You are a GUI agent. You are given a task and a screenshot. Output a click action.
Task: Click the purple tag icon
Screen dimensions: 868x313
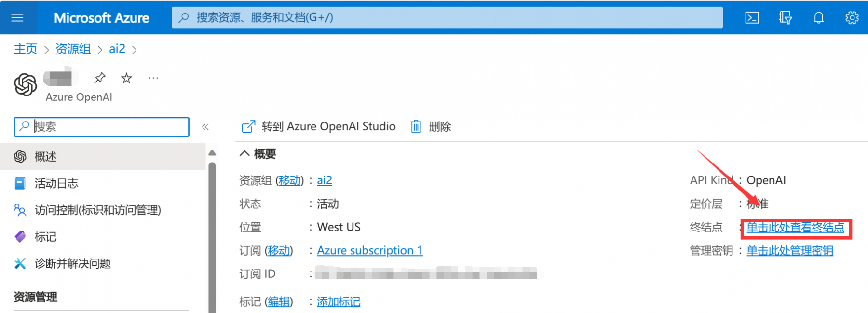pyautogui.click(x=20, y=237)
